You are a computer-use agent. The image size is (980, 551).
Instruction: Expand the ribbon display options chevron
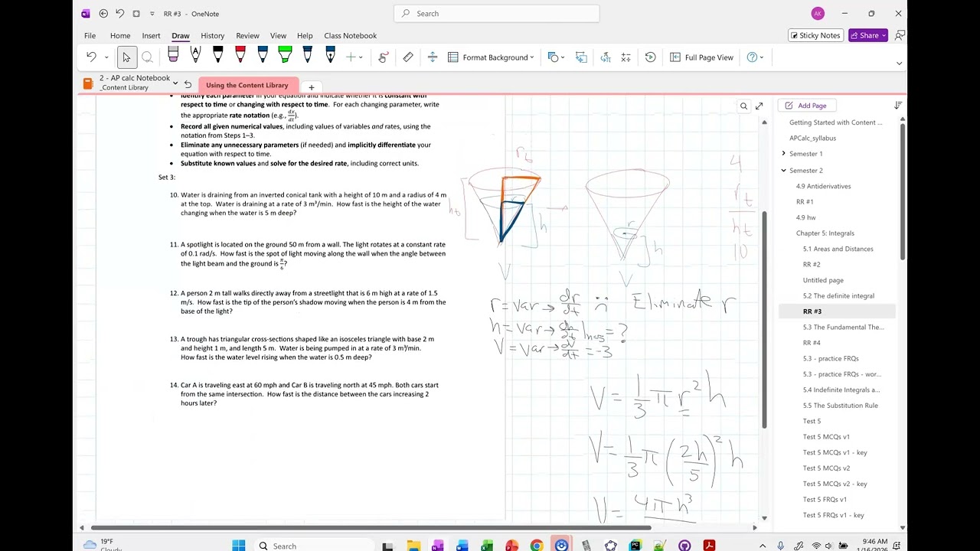[x=899, y=64]
